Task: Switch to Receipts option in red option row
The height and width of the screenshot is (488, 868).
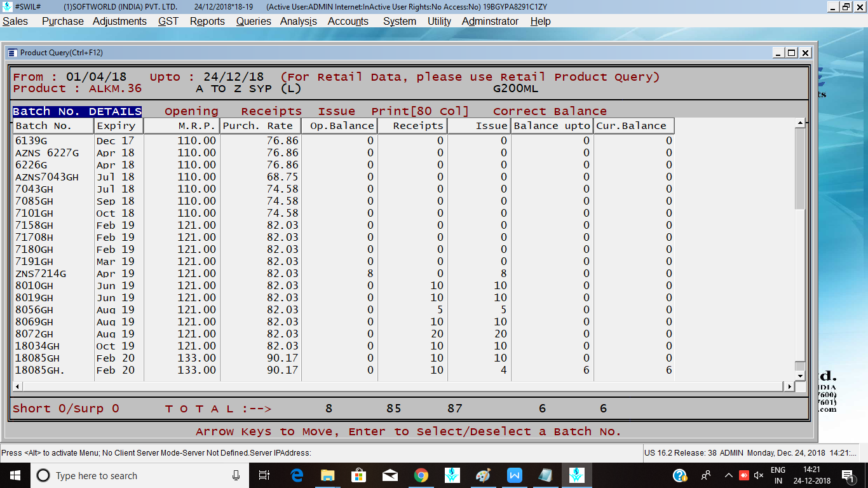Action: 271,111
